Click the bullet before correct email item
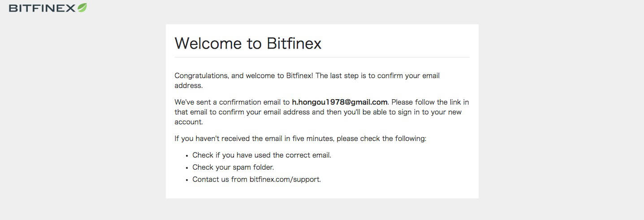644x220 pixels. point(186,156)
